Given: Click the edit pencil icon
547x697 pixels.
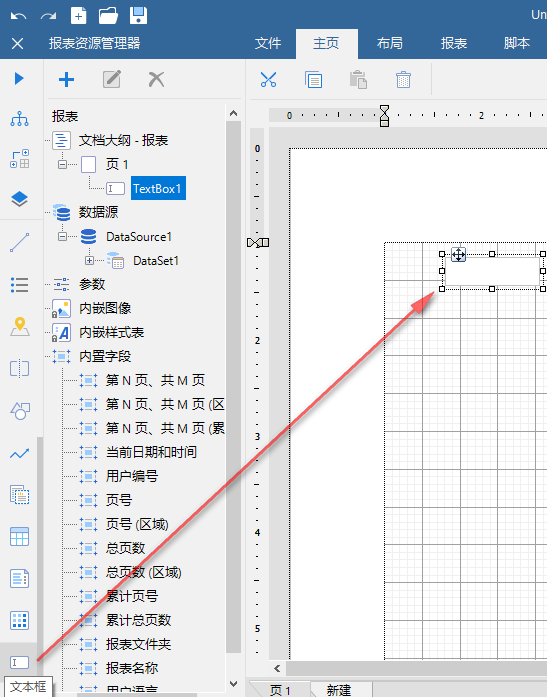Looking at the screenshot, I should click(112, 80).
